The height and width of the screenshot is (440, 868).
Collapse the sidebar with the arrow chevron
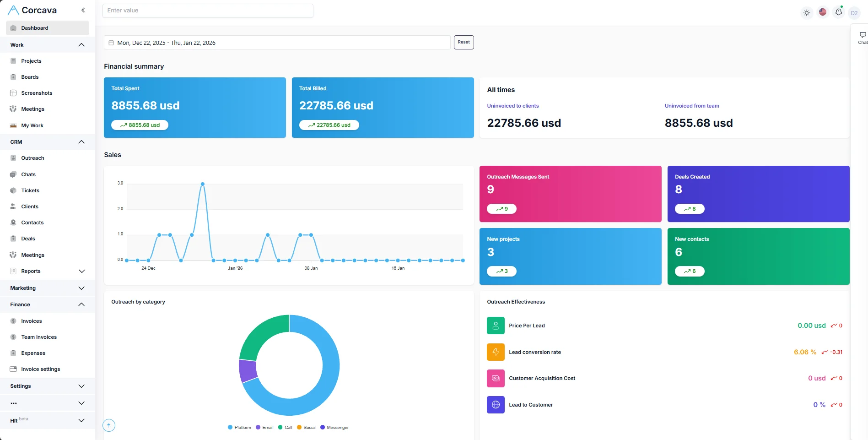point(83,10)
